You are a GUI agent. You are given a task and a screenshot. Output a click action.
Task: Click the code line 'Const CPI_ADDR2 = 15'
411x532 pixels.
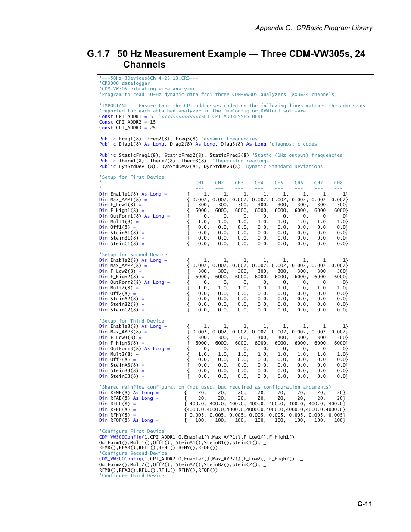127,122
